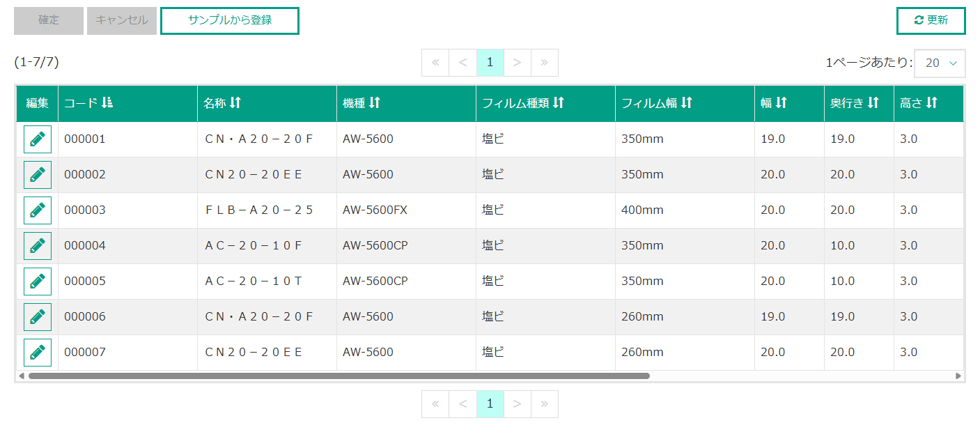Viewport: 980px width, 439px height.
Task: Sort by 奥行き column header
Action: 873,103
